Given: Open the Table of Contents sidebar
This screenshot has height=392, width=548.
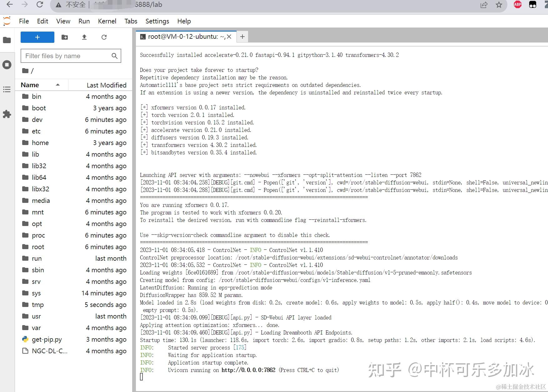Looking at the screenshot, I should point(7,90).
